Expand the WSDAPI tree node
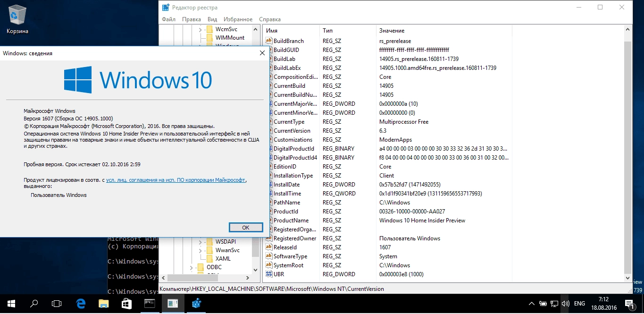This screenshot has height=314, width=644. [200, 242]
